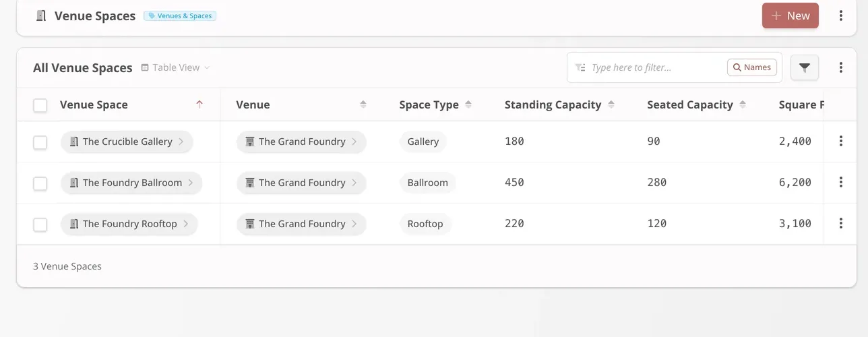Check the box for The Foundry Rooftop
Image resolution: width=868 pixels, height=337 pixels.
click(40, 224)
